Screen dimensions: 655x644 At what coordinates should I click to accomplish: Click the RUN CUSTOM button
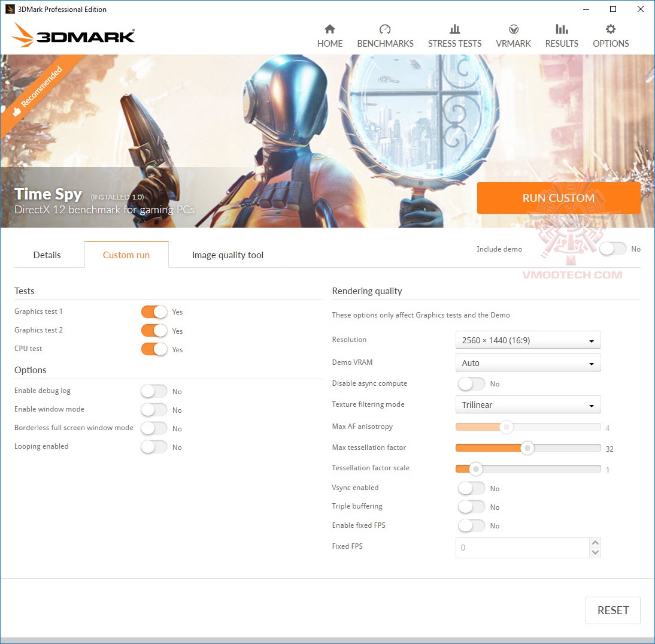pyautogui.click(x=559, y=198)
